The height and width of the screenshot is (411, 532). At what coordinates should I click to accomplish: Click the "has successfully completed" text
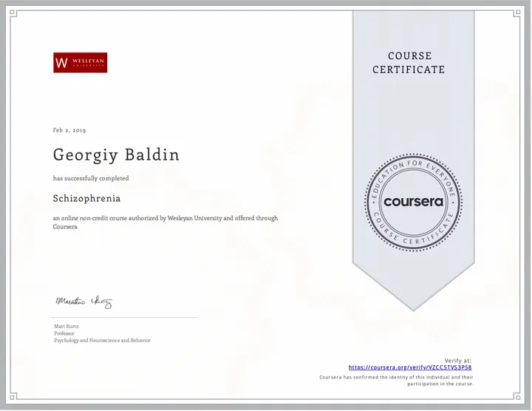(91, 178)
